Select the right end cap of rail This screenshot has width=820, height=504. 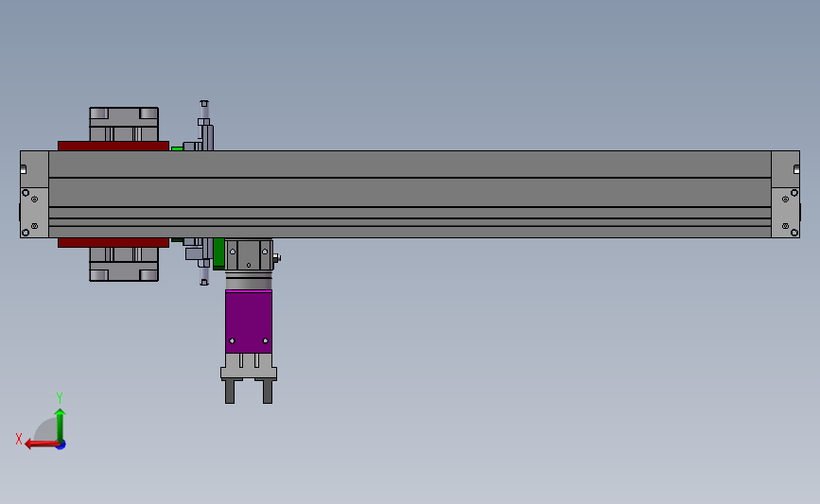786,194
